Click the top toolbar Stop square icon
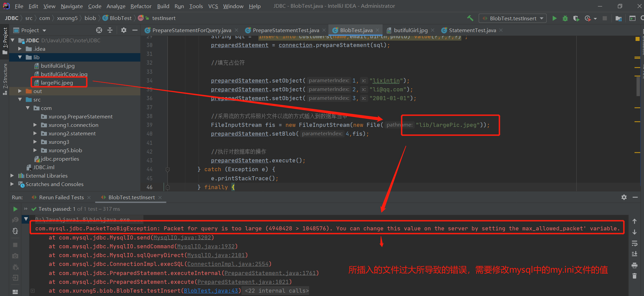The width and height of the screenshot is (644, 296). 605,18
